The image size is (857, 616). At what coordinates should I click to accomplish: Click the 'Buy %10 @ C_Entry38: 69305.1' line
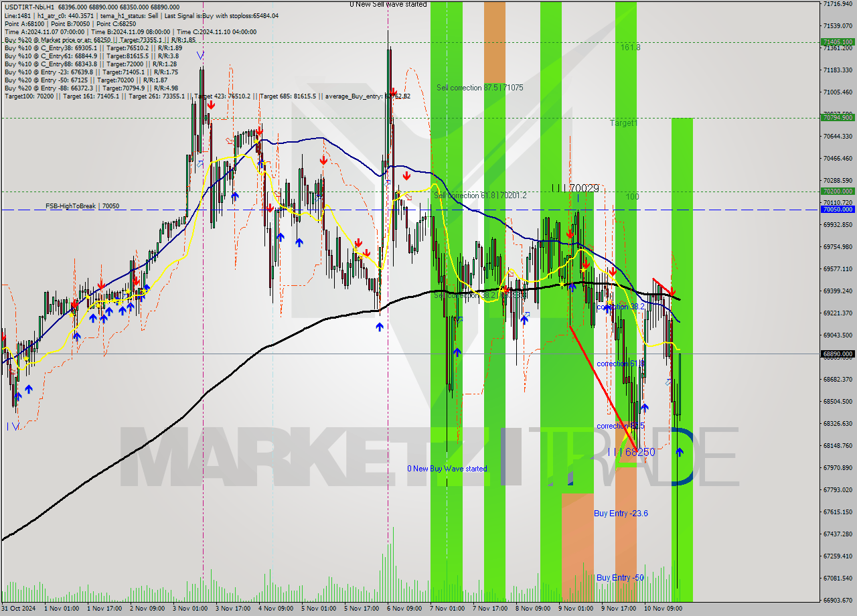pyautogui.click(x=93, y=48)
